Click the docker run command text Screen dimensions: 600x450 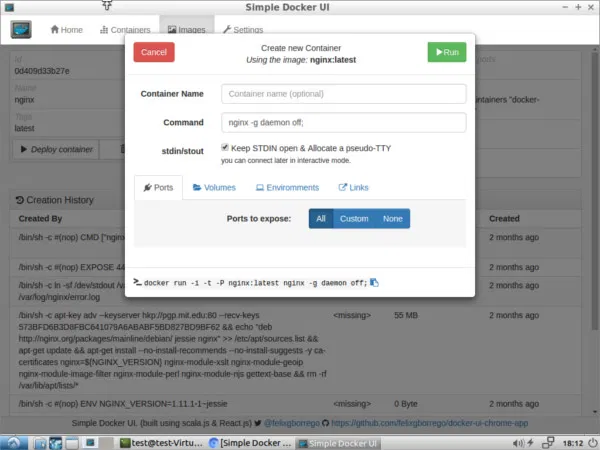click(x=255, y=283)
